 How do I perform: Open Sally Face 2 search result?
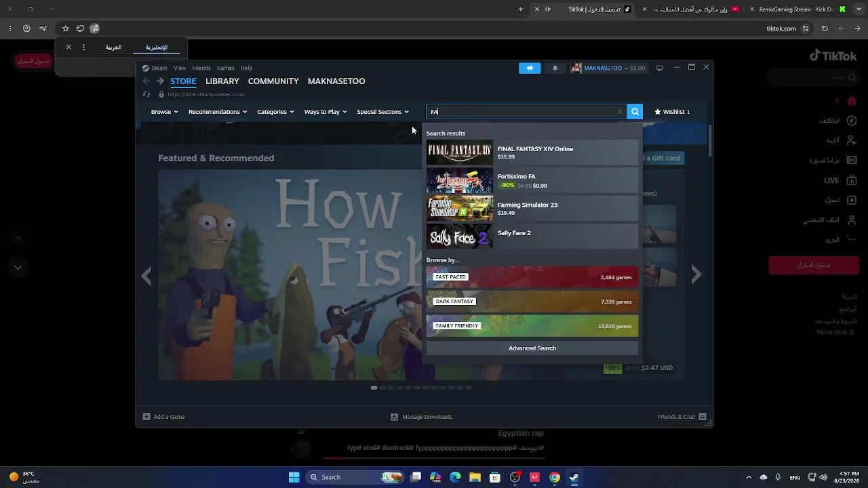click(x=532, y=237)
